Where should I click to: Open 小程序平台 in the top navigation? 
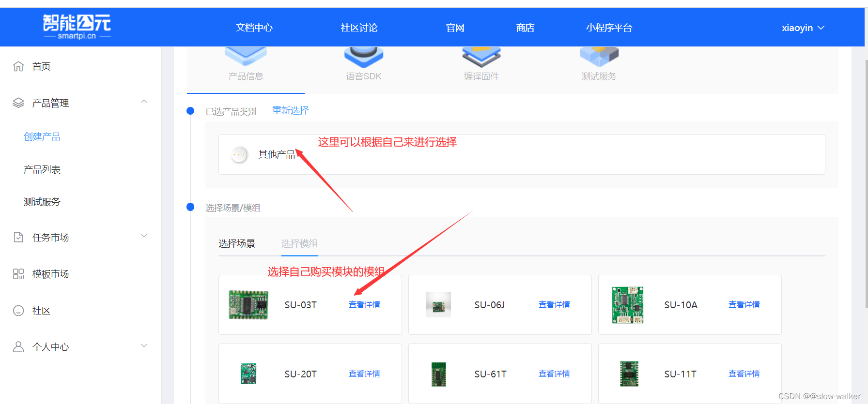click(x=609, y=28)
